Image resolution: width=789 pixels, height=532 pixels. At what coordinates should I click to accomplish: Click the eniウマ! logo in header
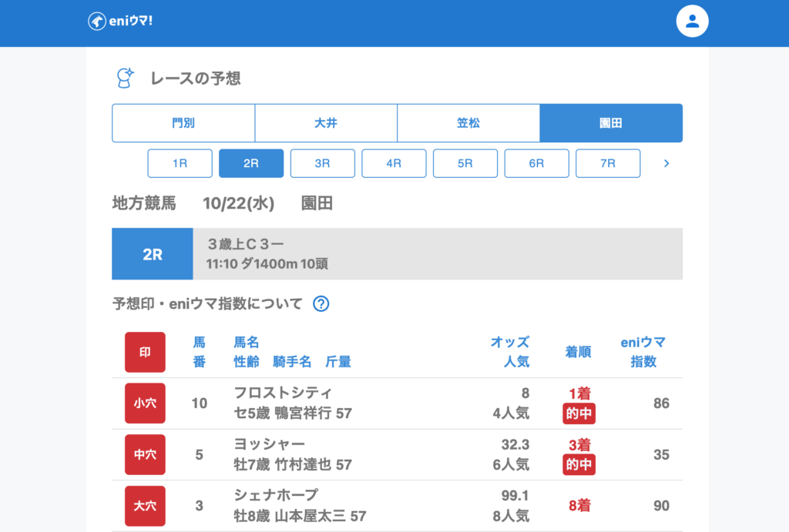pyautogui.click(x=120, y=22)
